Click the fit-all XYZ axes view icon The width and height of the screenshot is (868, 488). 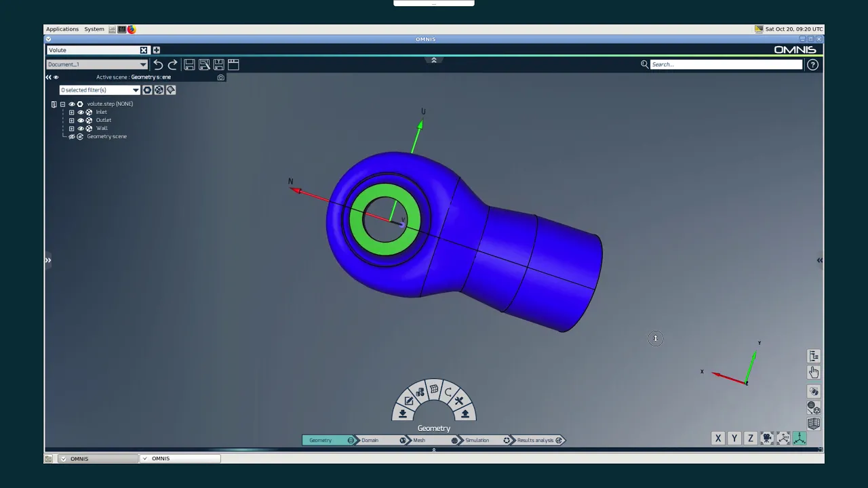[783, 439]
